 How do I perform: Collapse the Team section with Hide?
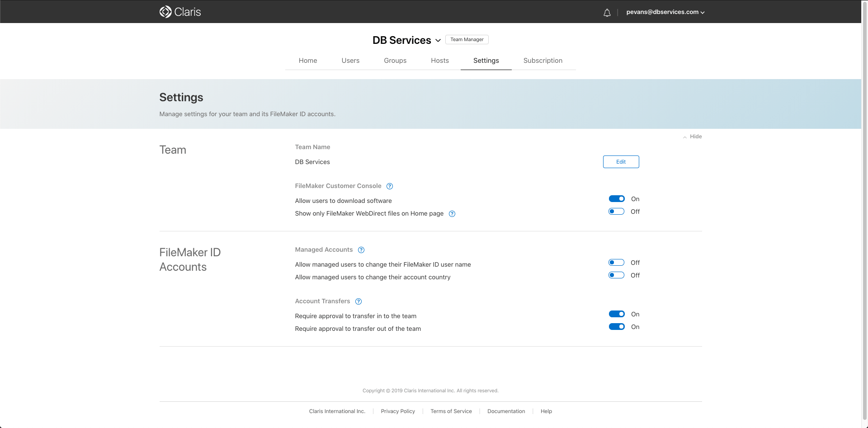pos(692,136)
